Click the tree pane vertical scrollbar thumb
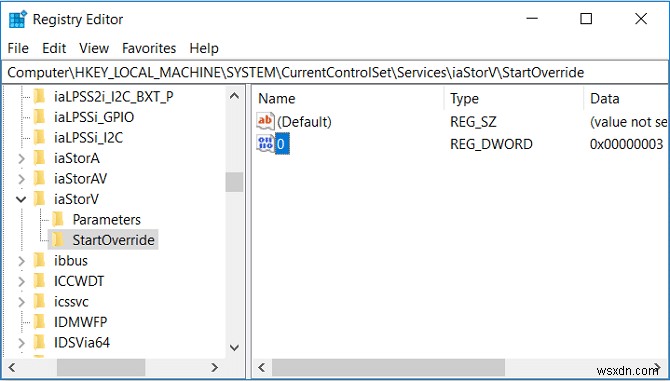 234,182
